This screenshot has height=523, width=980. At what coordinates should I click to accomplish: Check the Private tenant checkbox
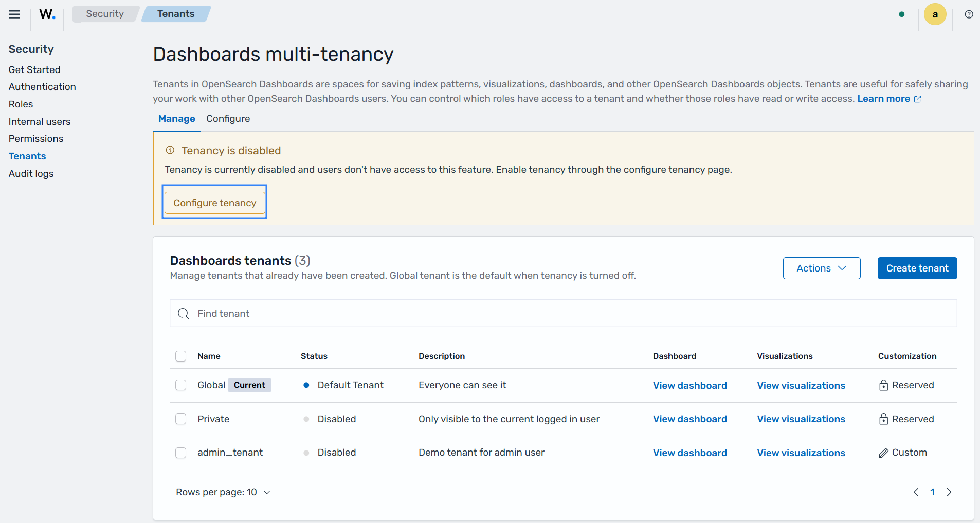[x=180, y=419]
